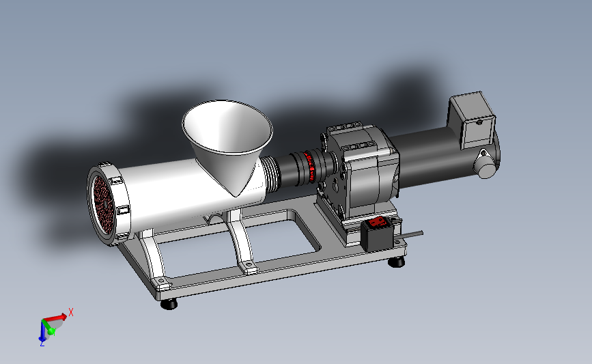Select the motor terminal junction box
592x364 pixels.
pos(472,120)
